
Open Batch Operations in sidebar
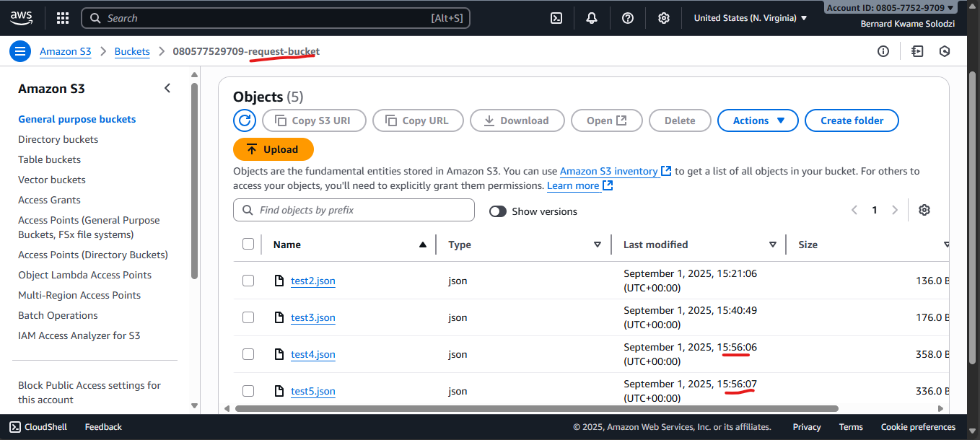(58, 315)
